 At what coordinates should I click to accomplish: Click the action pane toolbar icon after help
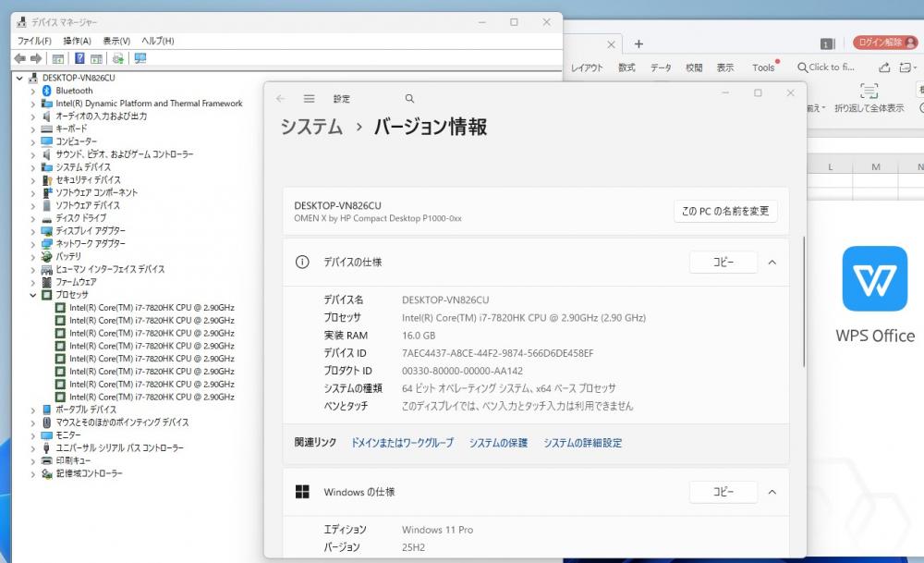tap(97, 58)
